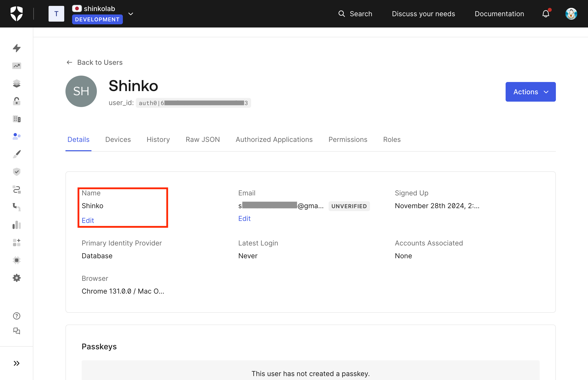Image resolution: width=588 pixels, height=380 pixels.
Task: Open notifications via the bell icon
Action: click(546, 14)
